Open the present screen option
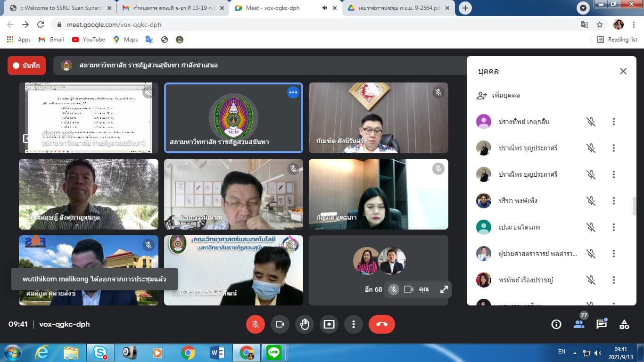The image size is (644, 362). pos(329,324)
